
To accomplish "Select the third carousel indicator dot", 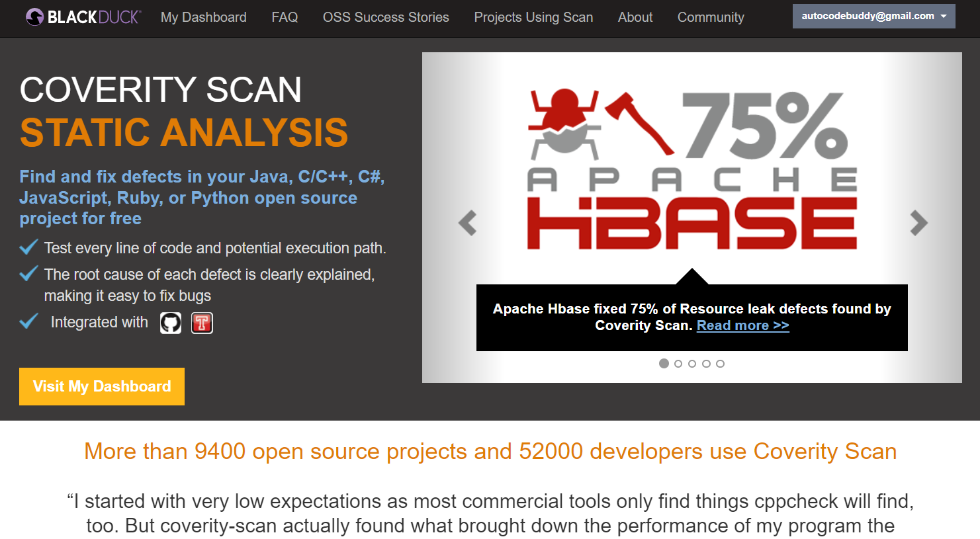I will coord(692,364).
